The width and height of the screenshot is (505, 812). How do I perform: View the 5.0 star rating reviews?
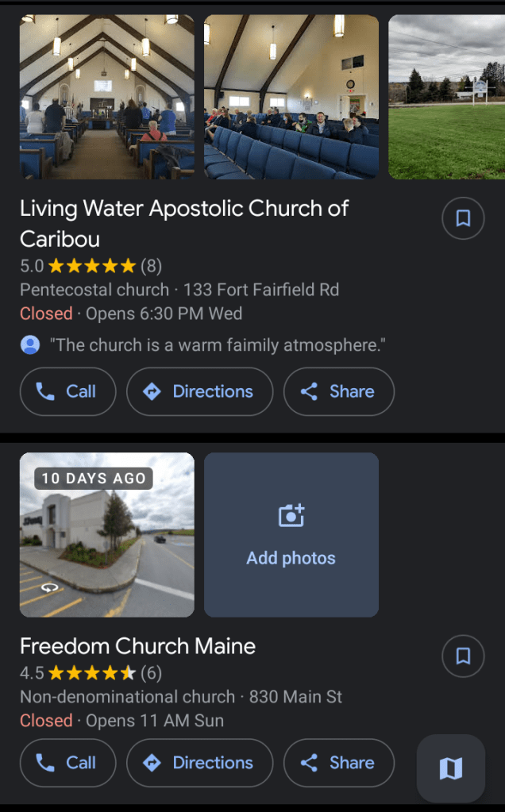[x=91, y=265]
